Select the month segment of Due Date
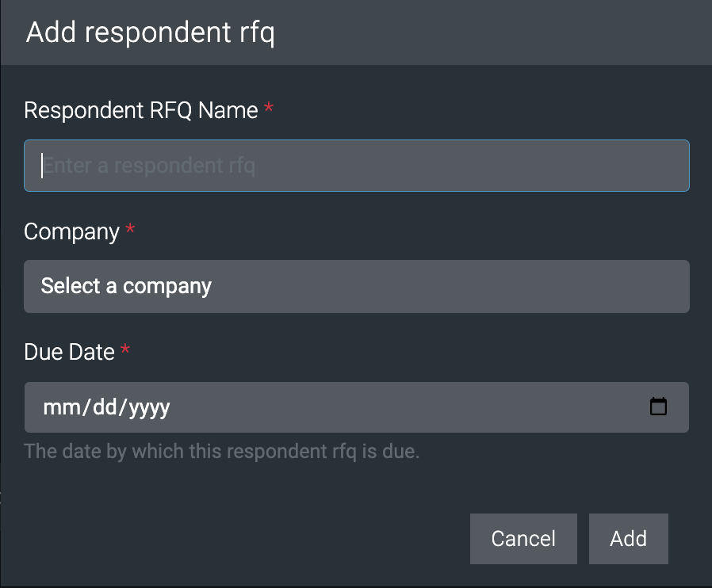Viewport: 712px width, 588px height. coord(57,408)
